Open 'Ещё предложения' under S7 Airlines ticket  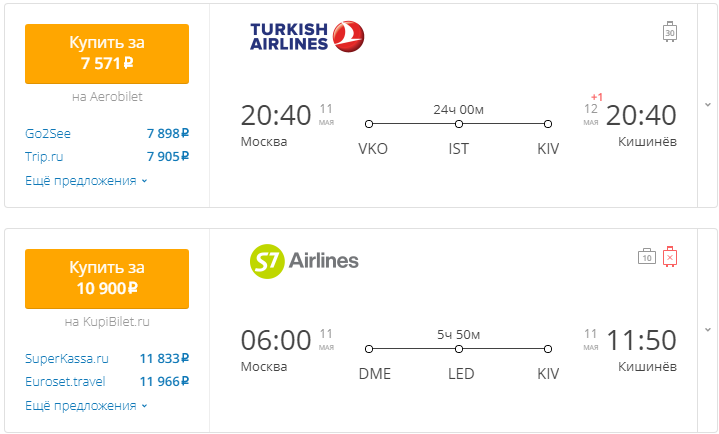tap(86, 406)
